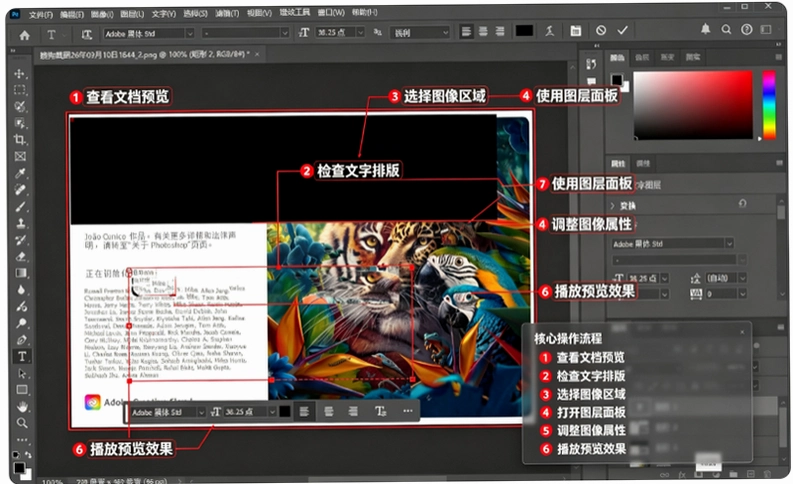Toggle Character and Paragraph panels
The height and width of the screenshot is (484, 793).
coord(576,31)
